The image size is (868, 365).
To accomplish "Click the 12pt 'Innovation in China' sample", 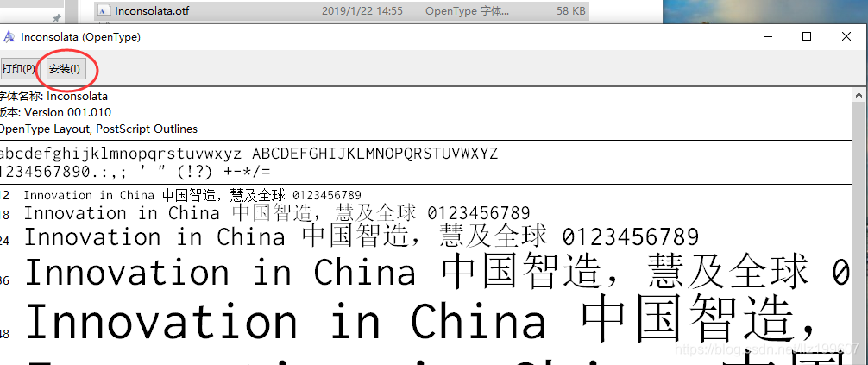I will pos(192,195).
